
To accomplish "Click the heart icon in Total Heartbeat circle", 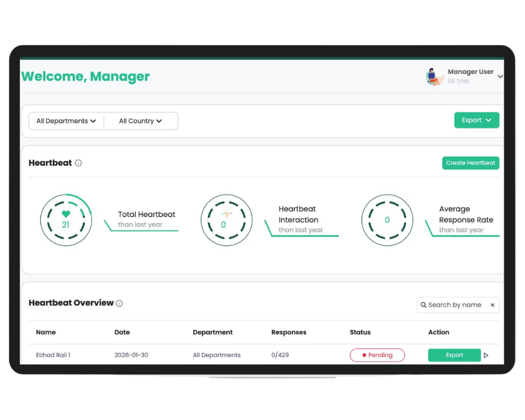I will coord(66,214).
